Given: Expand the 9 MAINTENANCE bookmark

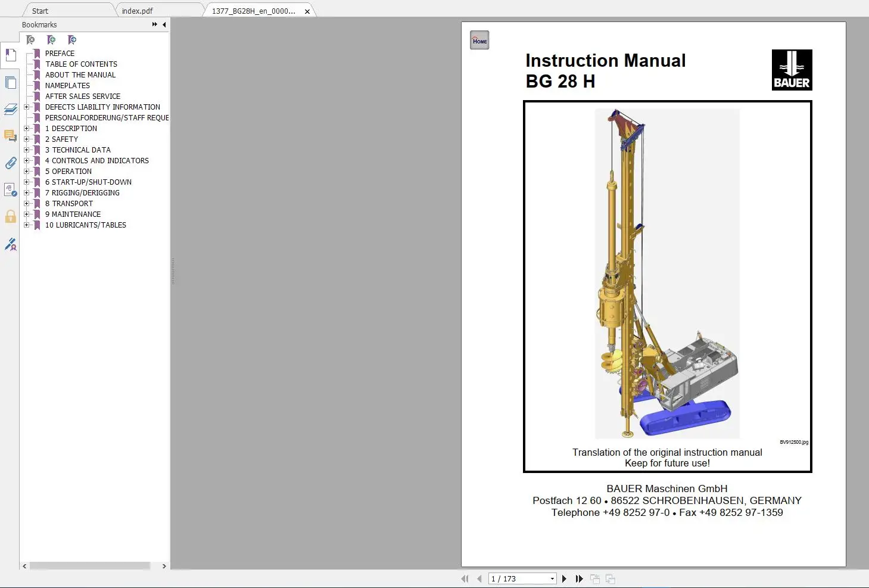Looking at the screenshot, I should tap(26, 214).
